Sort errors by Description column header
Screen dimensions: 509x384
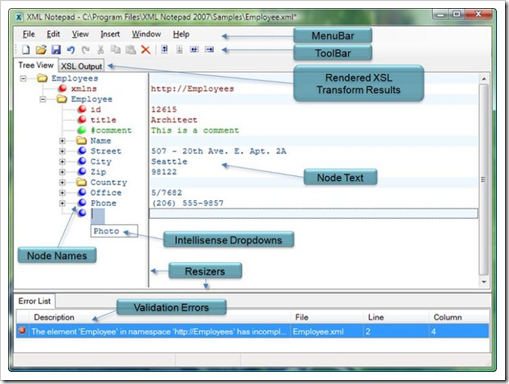coord(160,317)
